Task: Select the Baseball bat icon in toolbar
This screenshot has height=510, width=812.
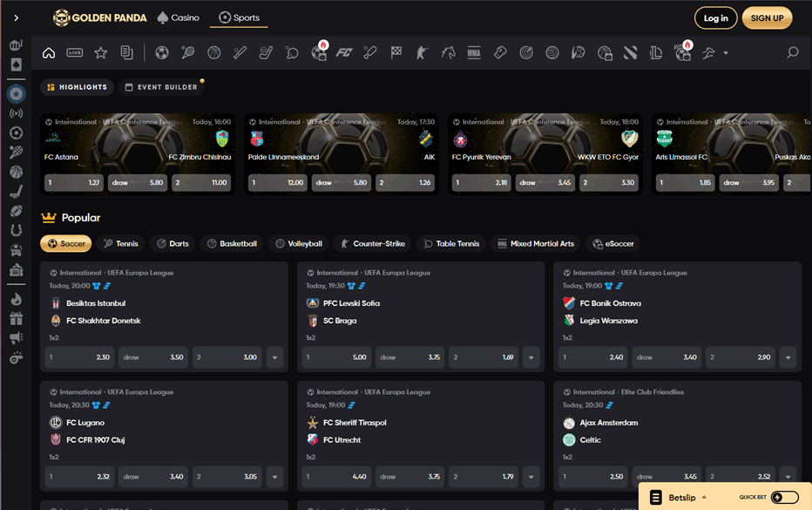Action: point(240,53)
